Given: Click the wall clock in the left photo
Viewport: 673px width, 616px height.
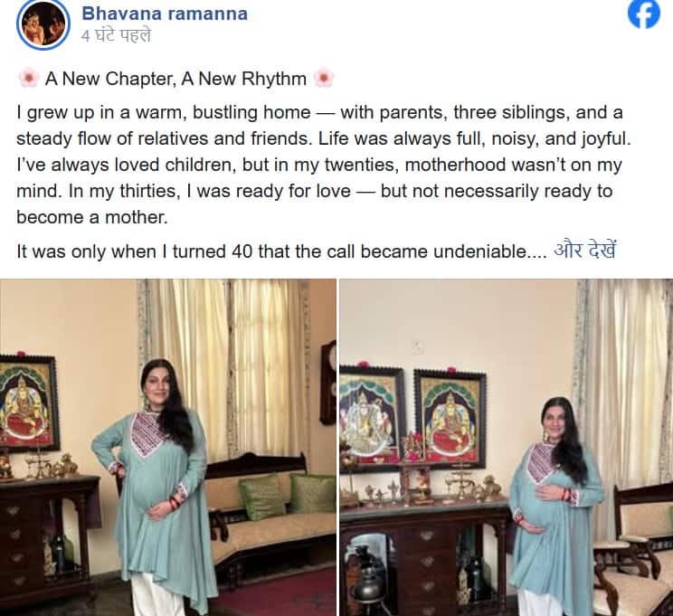Looking at the screenshot, I should (328, 382).
